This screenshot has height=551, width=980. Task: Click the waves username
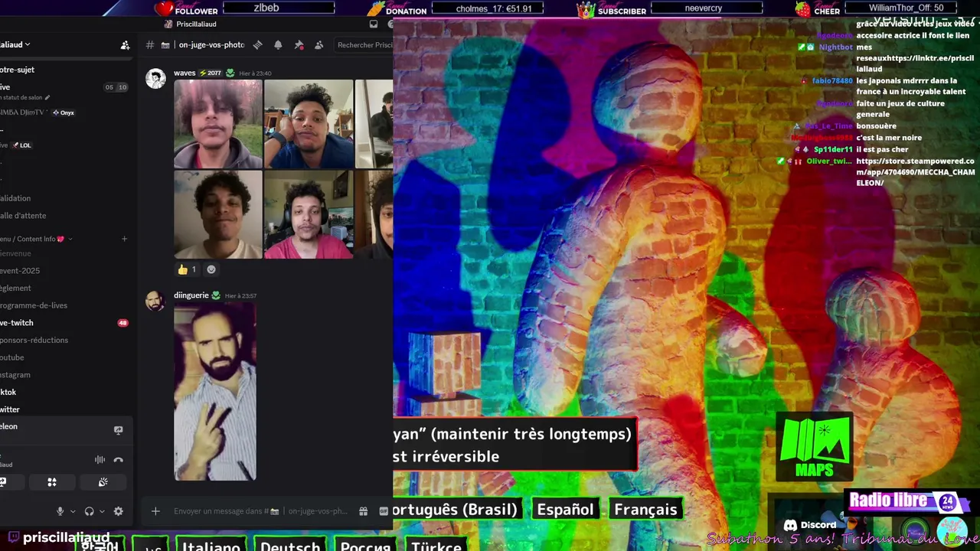[185, 73]
